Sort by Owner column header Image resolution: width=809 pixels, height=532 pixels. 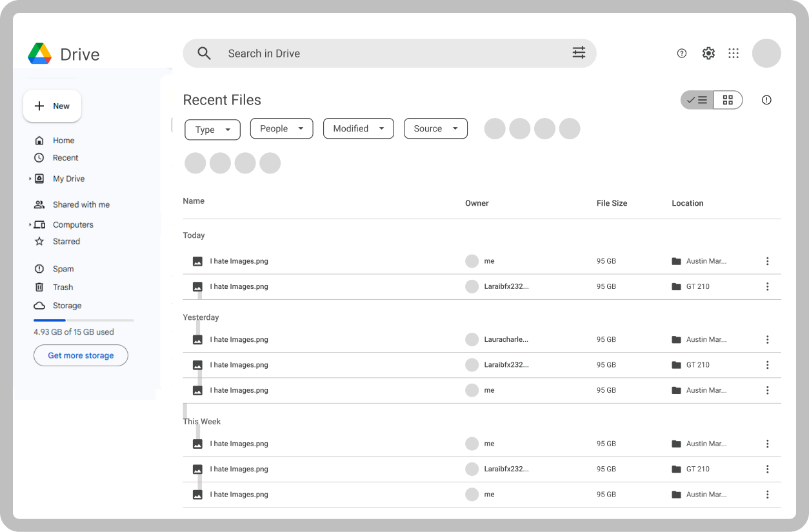pyautogui.click(x=477, y=203)
